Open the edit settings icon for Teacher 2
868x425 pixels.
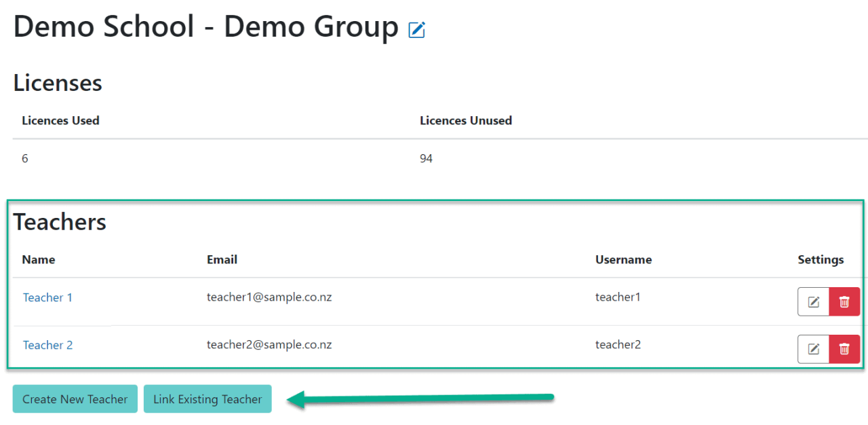(x=813, y=349)
